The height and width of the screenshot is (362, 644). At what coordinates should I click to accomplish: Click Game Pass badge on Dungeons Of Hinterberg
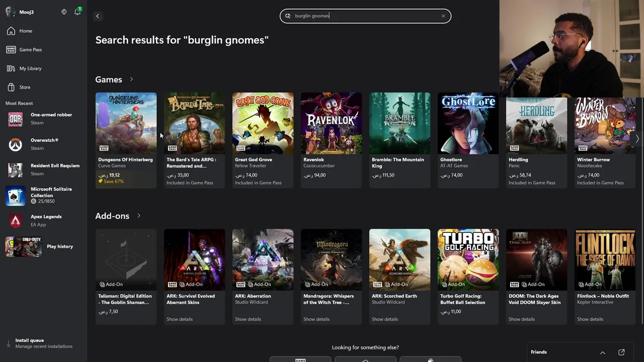(x=104, y=148)
